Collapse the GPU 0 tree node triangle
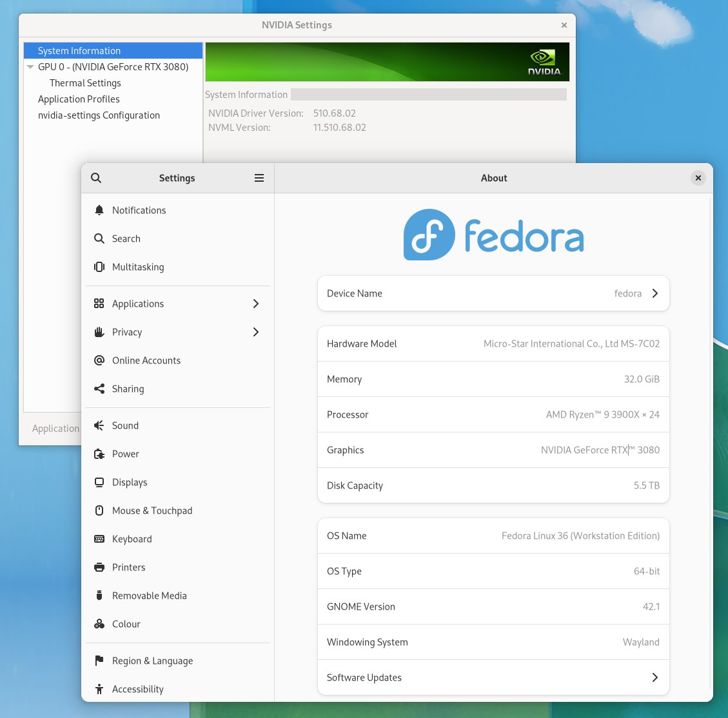This screenshot has width=728, height=718. pos(30,67)
